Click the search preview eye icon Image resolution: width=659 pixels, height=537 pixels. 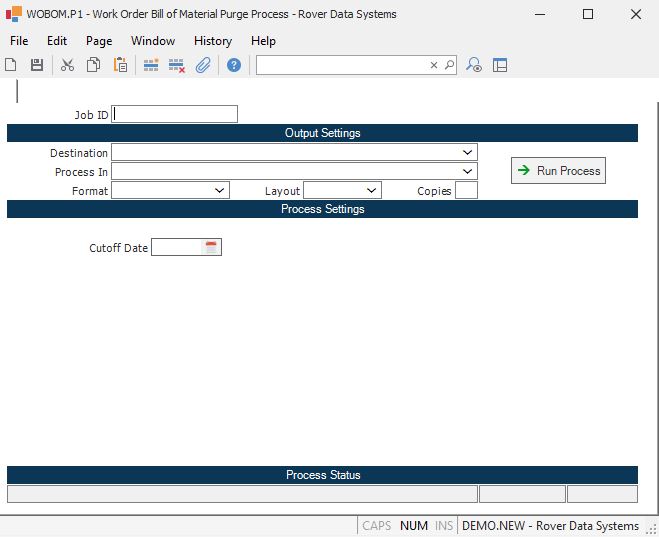474,65
